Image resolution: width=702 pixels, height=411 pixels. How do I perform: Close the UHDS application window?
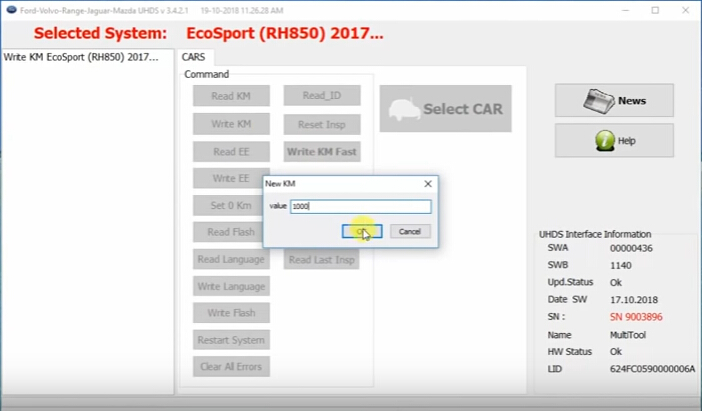[685, 10]
